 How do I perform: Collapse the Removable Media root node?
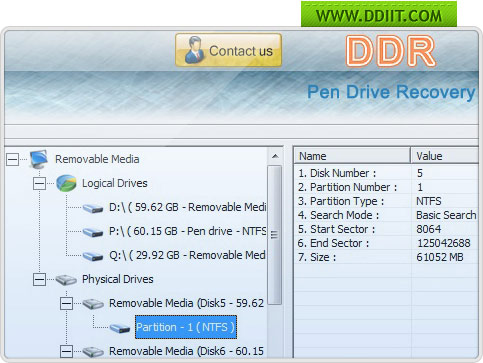[x=12, y=159]
